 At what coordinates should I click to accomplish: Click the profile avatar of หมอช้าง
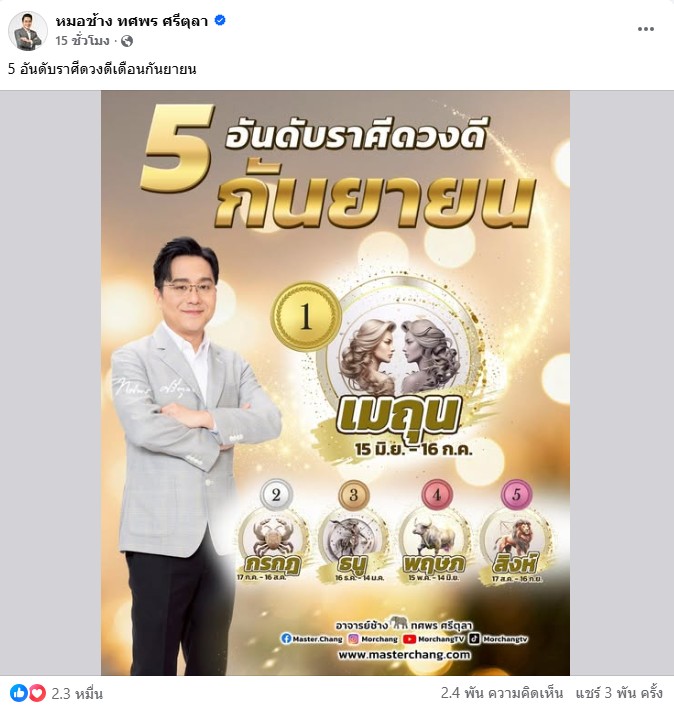[x=28, y=31]
